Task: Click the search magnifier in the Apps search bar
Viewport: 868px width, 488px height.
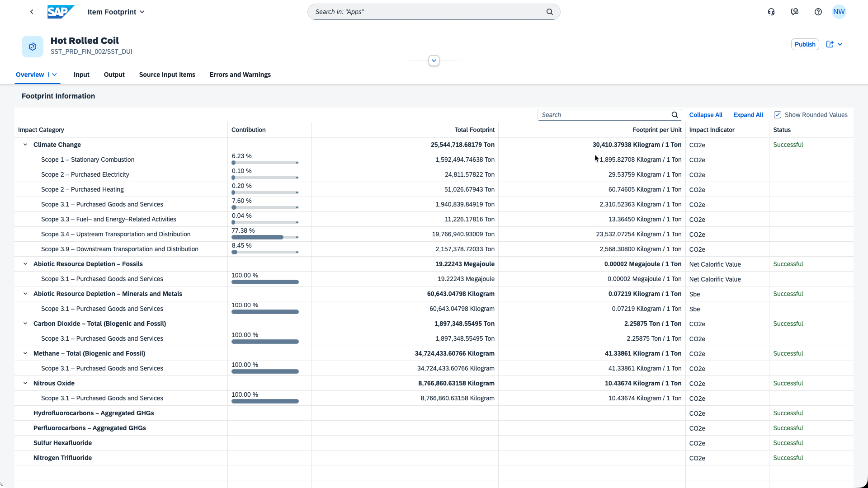Action: pyautogui.click(x=550, y=12)
